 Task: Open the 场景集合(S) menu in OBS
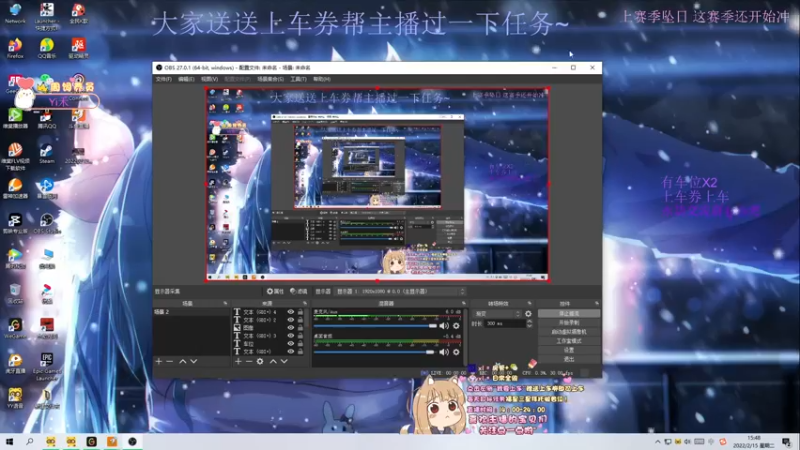[270, 79]
